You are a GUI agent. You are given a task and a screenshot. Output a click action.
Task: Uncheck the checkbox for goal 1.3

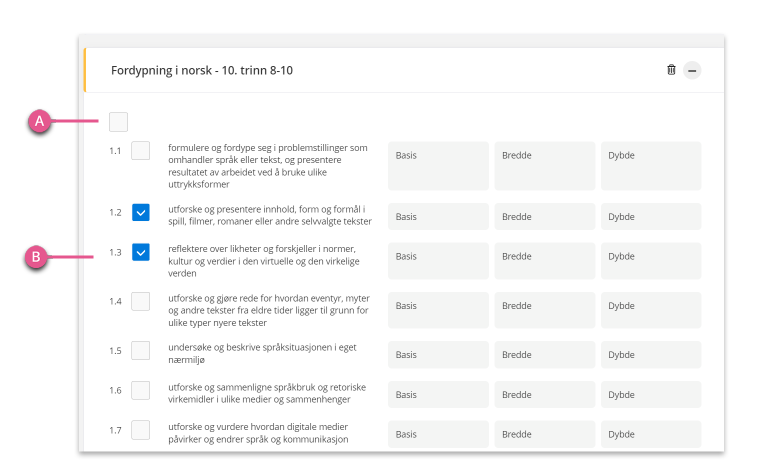click(x=140, y=252)
